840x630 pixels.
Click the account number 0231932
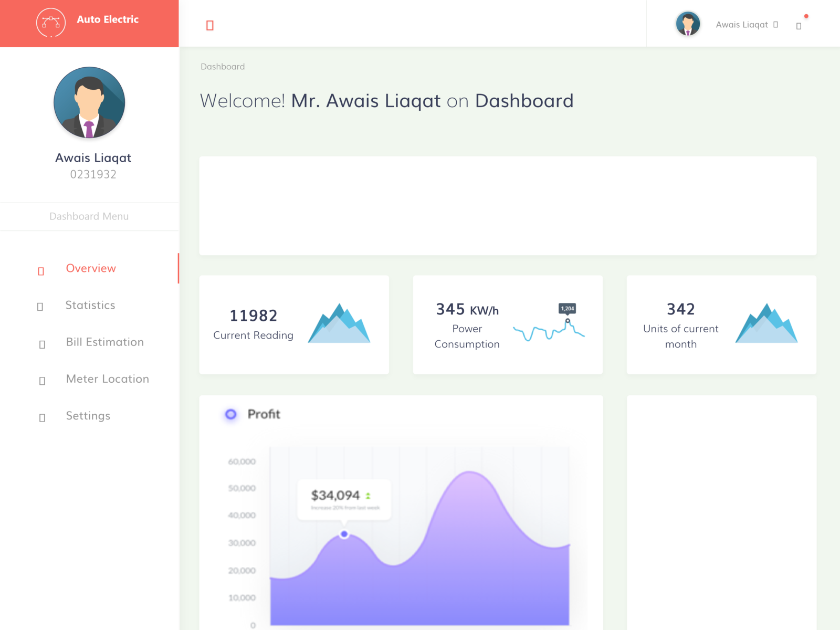coord(93,174)
